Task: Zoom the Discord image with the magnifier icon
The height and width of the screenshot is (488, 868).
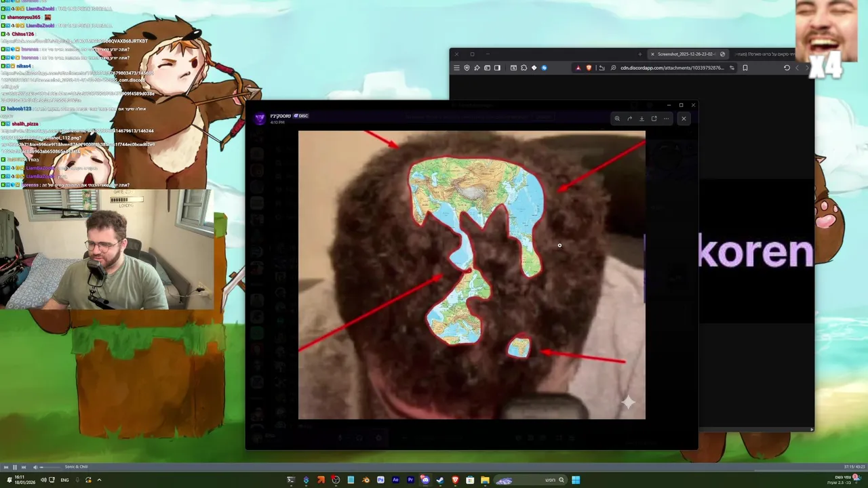Action: [x=617, y=119]
